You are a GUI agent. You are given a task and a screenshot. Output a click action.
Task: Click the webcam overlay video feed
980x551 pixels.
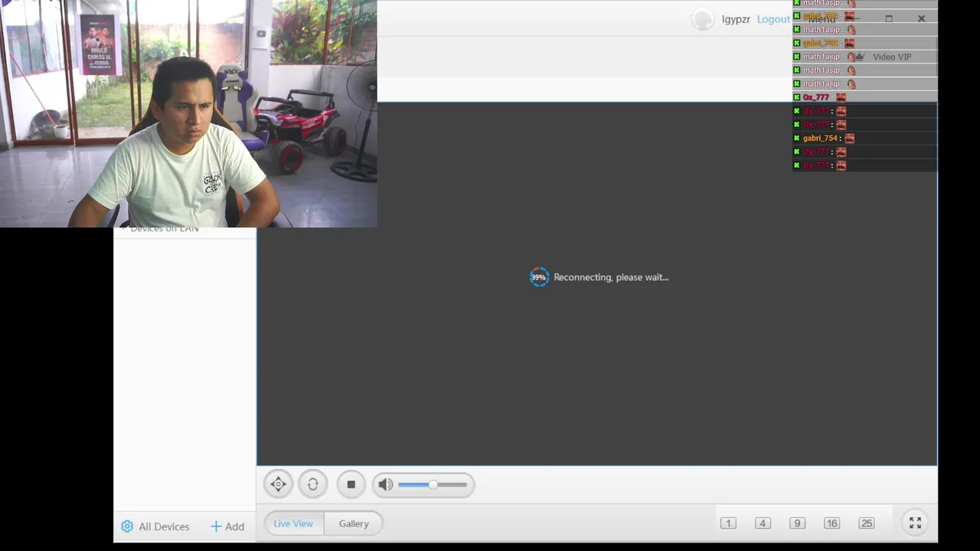[x=188, y=113]
